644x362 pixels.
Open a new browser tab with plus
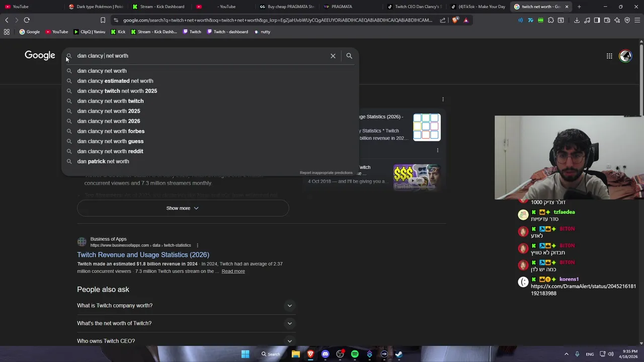coord(579,7)
